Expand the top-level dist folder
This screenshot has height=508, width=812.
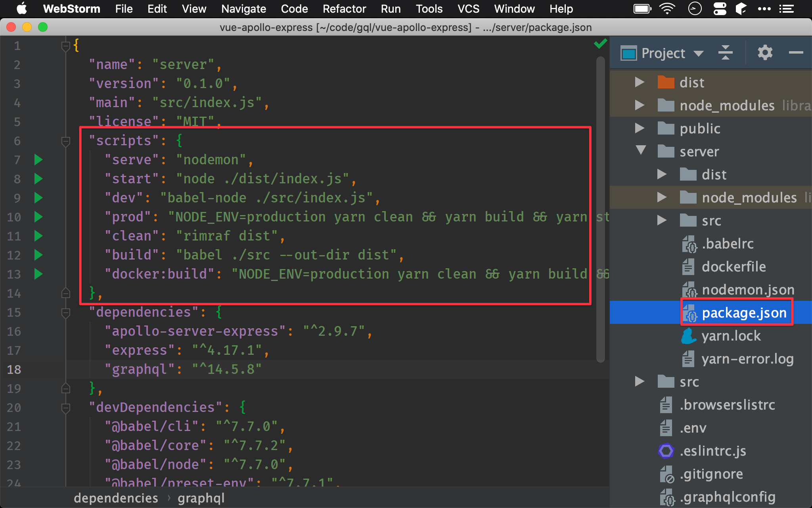[x=639, y=82]
